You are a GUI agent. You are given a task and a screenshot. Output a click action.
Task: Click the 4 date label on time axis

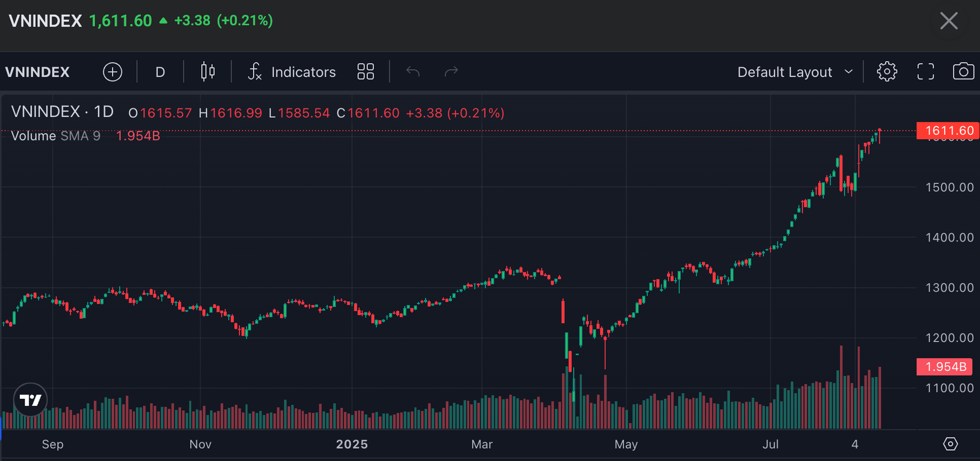(855, 444)
